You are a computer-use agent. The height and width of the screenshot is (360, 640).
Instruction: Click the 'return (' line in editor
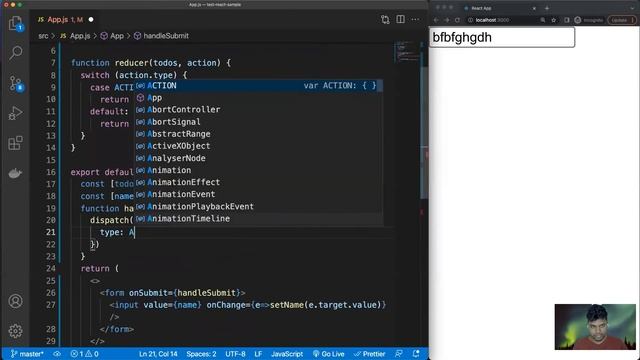pyautogui.click(x=100, y=269)
